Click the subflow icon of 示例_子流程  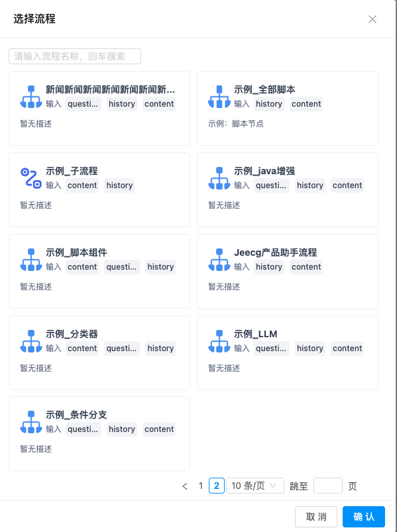(x=31, y=178)
